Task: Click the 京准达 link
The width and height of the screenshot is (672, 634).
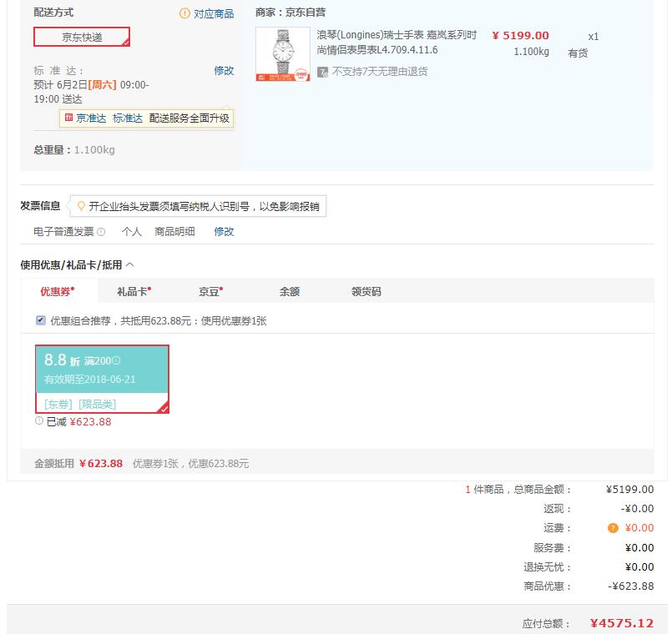Action: (x=91, y=118)
